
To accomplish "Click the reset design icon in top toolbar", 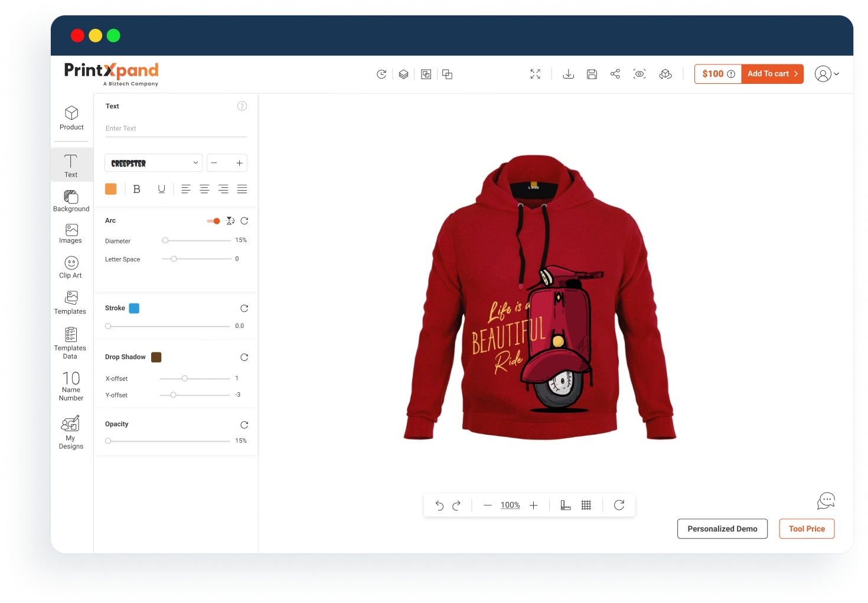I will click(x=381, y=74).
